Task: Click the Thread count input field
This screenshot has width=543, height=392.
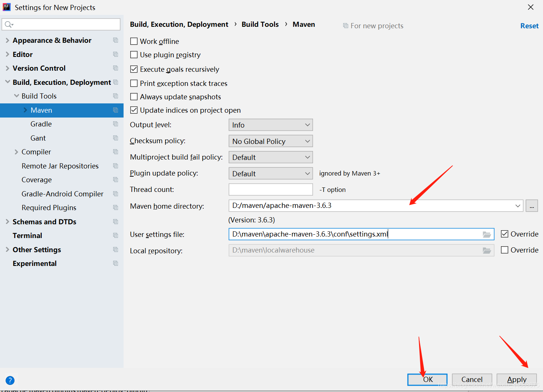Action: coord(271,189)
